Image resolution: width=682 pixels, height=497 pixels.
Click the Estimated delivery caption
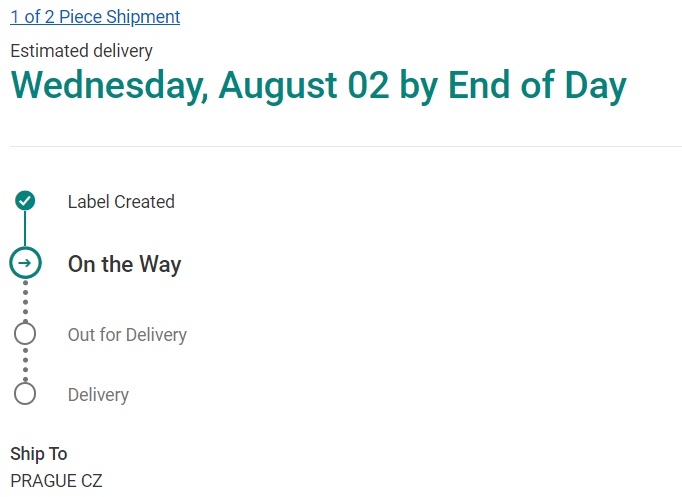coord(81,51)
